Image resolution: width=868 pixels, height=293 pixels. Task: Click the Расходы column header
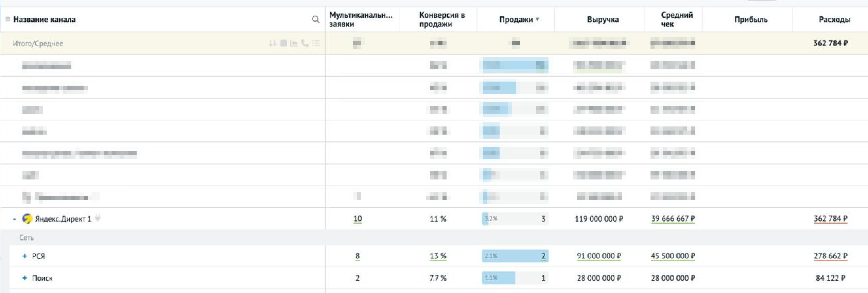pos(834,19)
